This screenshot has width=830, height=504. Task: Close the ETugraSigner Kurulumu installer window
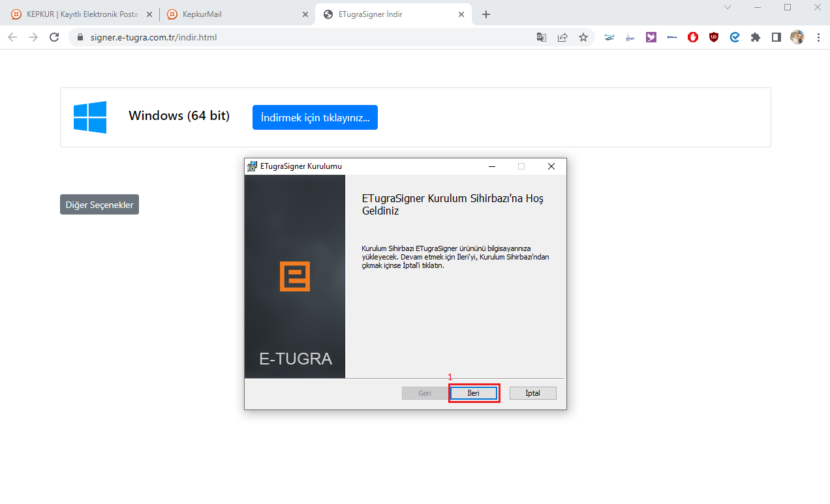[x=551, y=166]
